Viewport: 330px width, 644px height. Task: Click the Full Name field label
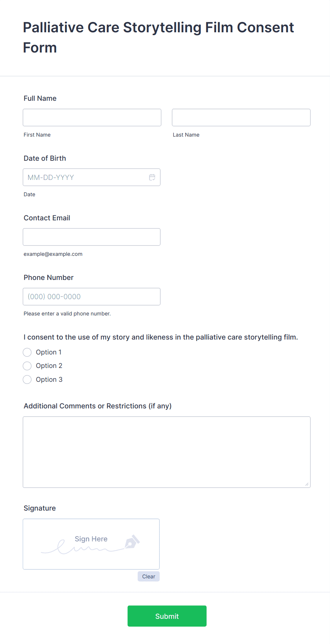(40, 98)
